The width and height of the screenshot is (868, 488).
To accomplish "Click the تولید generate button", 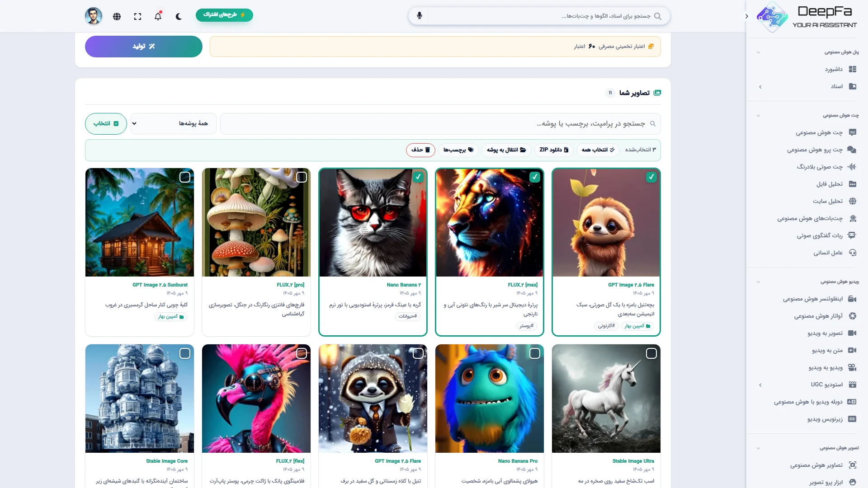I will pyautogui.click(x=144, y=47).
